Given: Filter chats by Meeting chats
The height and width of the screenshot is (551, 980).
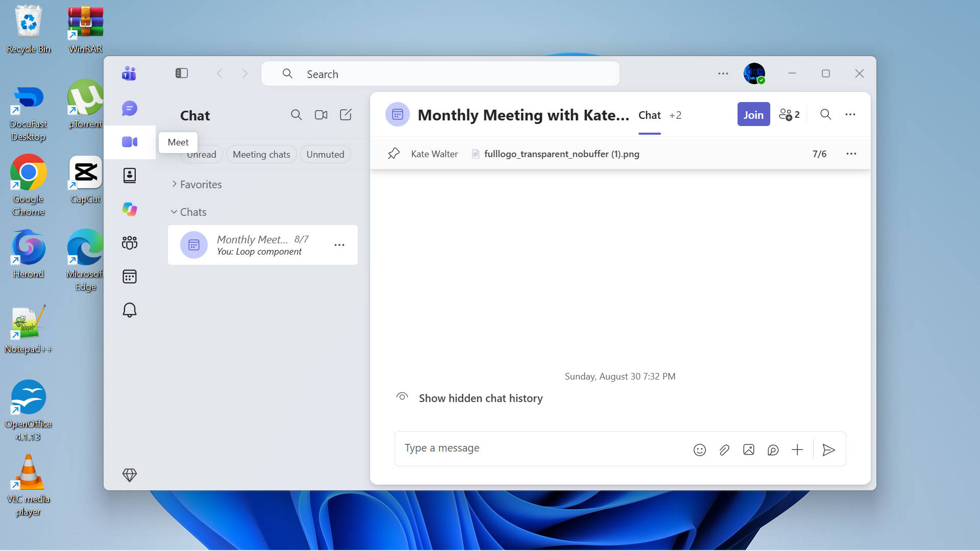Looking at the screenshot, I should point(261,155).
